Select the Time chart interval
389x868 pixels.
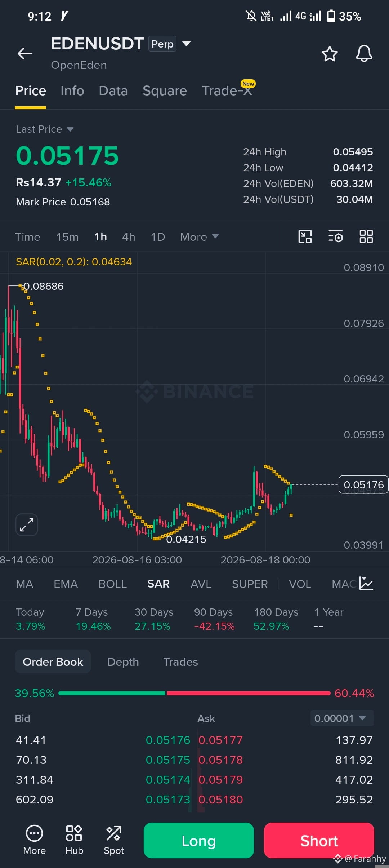click(27, 237)
